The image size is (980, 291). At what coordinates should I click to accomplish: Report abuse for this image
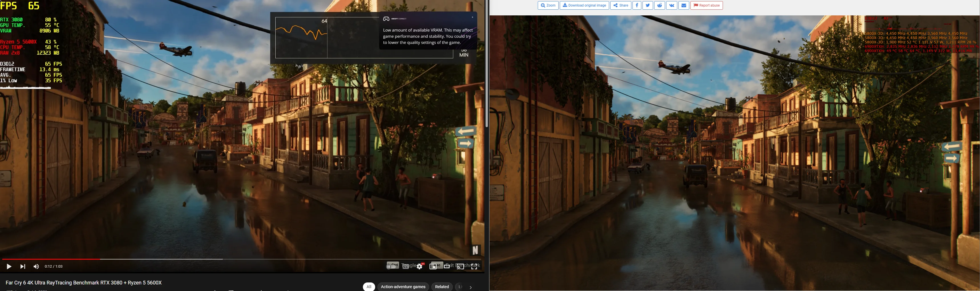706,5
